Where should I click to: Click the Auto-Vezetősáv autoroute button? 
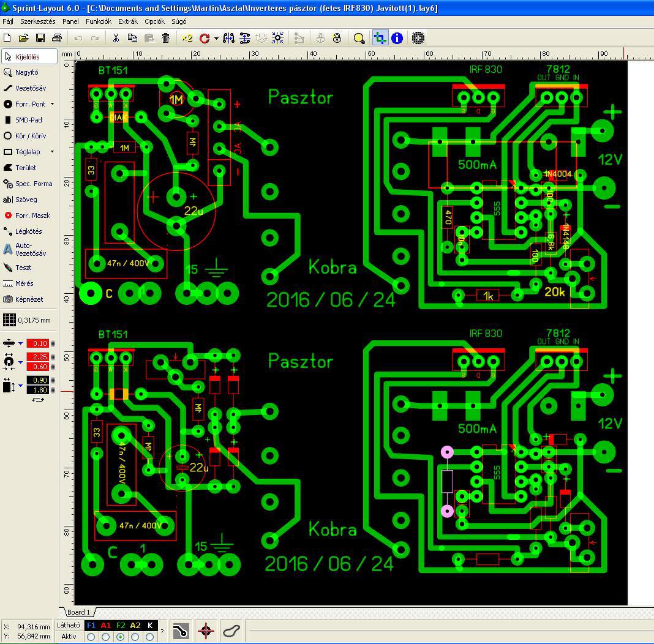click(x=28, y=249)
